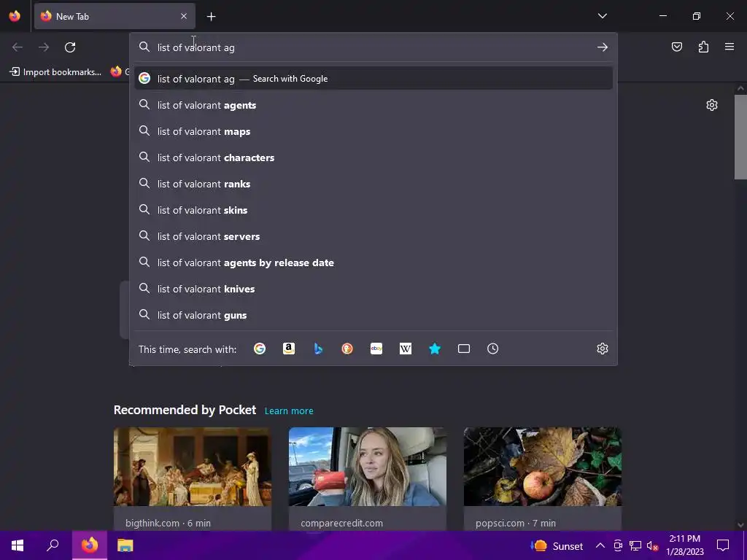The width and height of the screenshot is (747, 560).
Task: Search in Bookmarks using star icon
Action: [x=435, y=349]
